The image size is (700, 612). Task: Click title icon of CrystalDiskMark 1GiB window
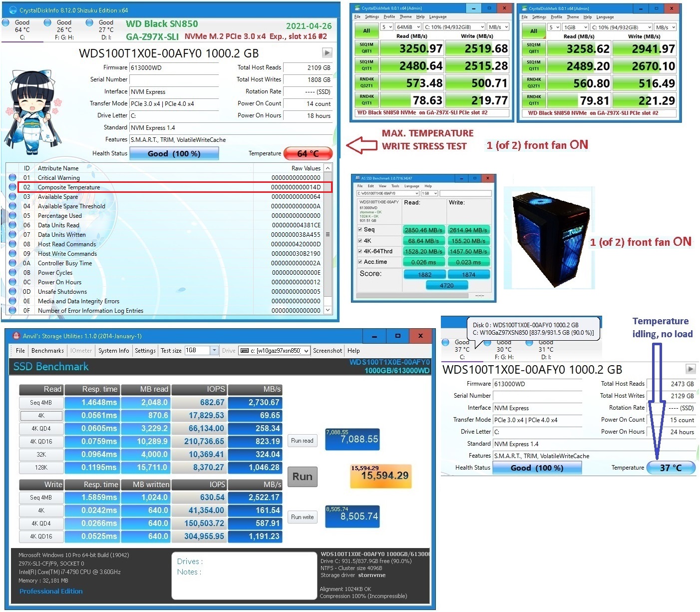(524, 8)
